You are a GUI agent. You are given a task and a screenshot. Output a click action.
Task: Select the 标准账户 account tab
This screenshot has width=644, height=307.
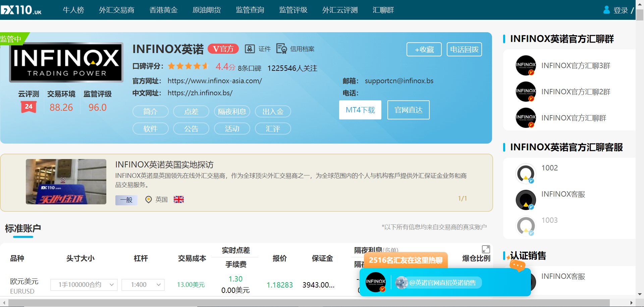coord(23,228)
